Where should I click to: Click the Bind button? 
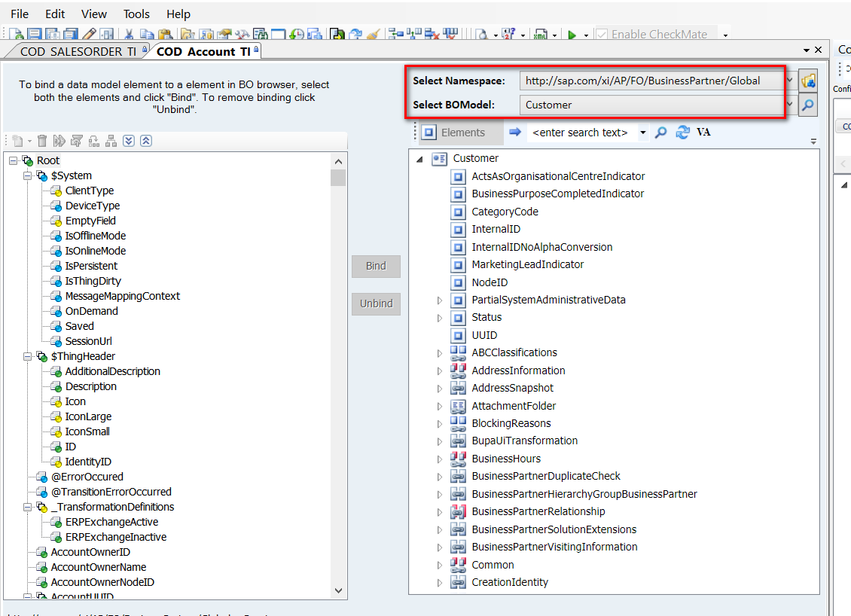tap(376, 266)
